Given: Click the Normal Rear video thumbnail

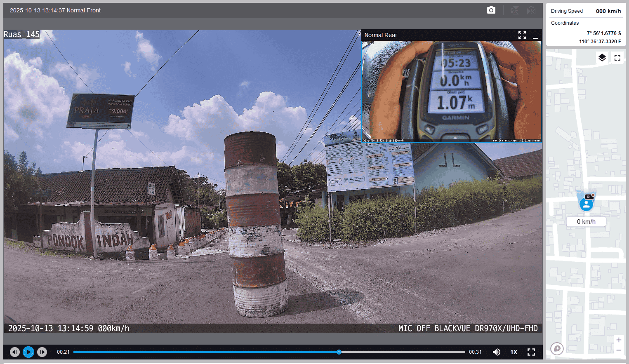Looking at the screenshot, I should pos(451,91).
